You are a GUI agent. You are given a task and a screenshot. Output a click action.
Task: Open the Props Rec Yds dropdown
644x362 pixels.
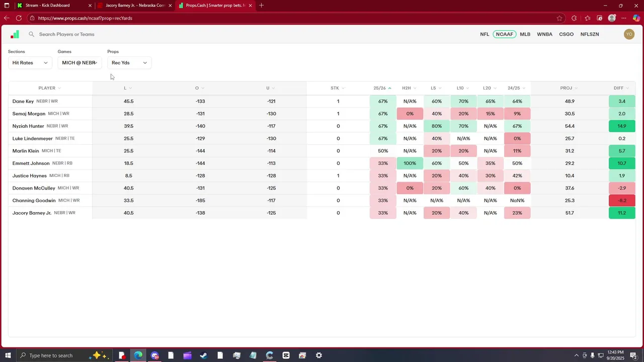(x=129, y=63)
